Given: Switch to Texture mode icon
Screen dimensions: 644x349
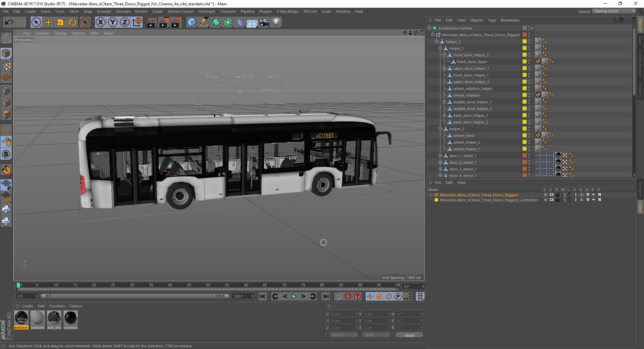Looking at the screenshot, I should [6, 66].
